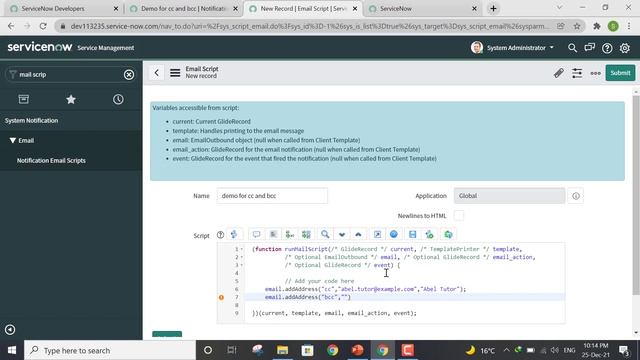Go back with the form back arrow
The height and width of the screenshot is (360, 640).
(156, 73)
